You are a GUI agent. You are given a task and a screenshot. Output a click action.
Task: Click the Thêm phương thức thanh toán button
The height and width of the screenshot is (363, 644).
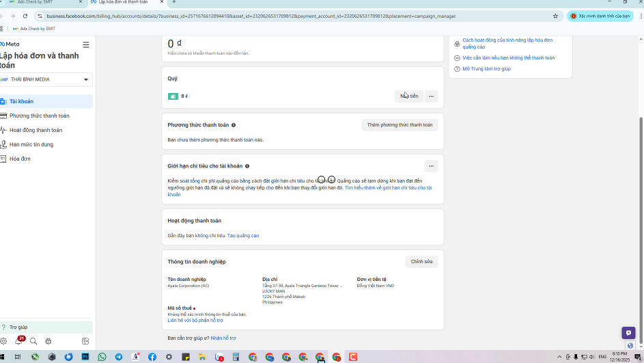point(400,125)
